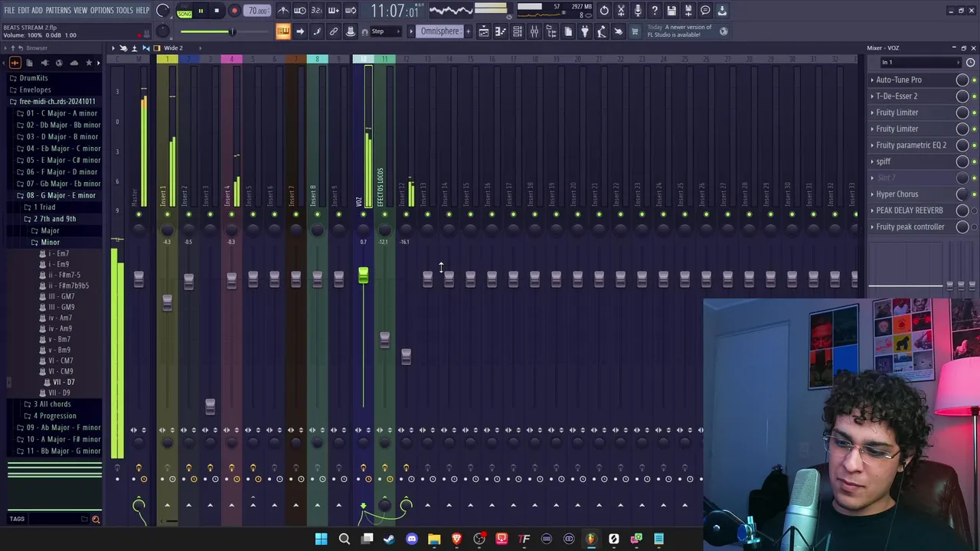Toggle the T-De-Esser 2 enable LED
The image size is (980, 551).
click(x=974, y=96)
